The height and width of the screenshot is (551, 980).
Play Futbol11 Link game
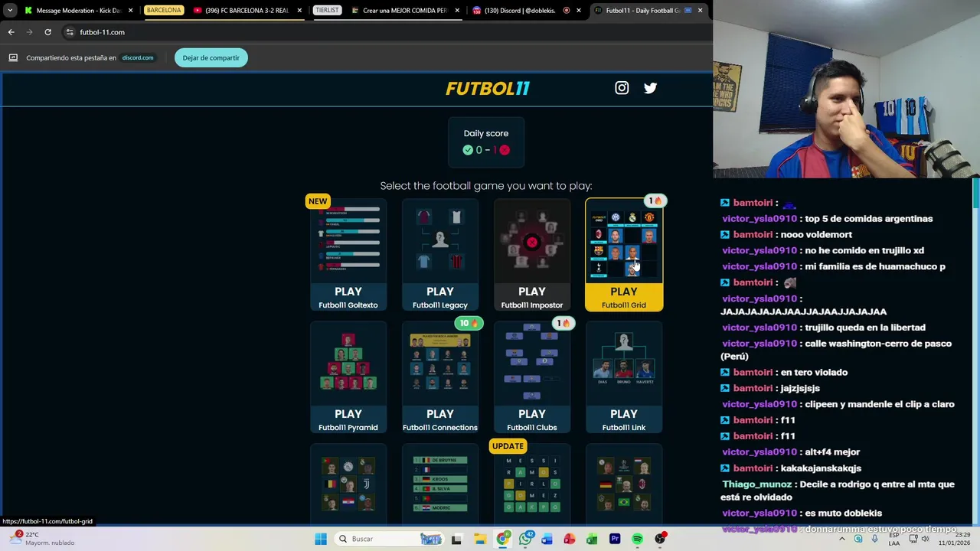[624, 419]
